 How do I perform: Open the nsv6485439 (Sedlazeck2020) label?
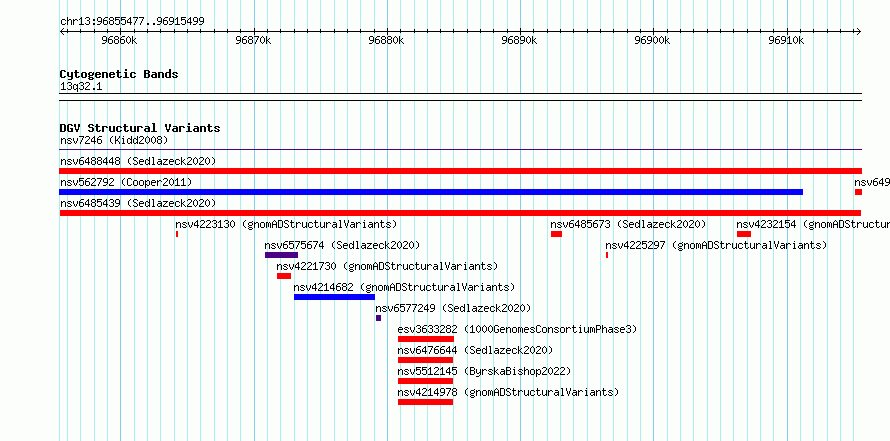point(138,203)
